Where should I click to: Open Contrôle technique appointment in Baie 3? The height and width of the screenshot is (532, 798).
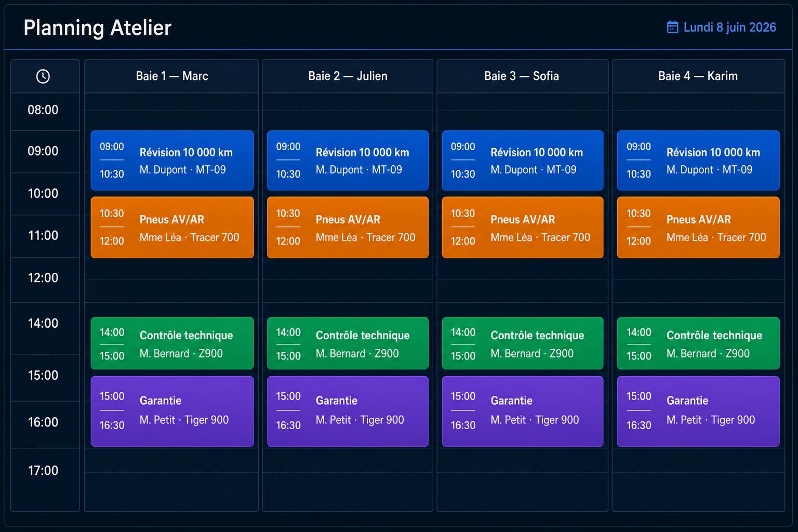pos(523,343)
